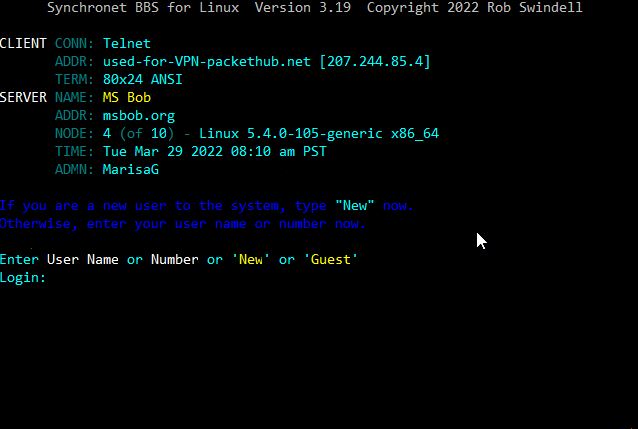Click the 'CONN:' label
This screenshot has width=638, height=429.
(74, 43)
